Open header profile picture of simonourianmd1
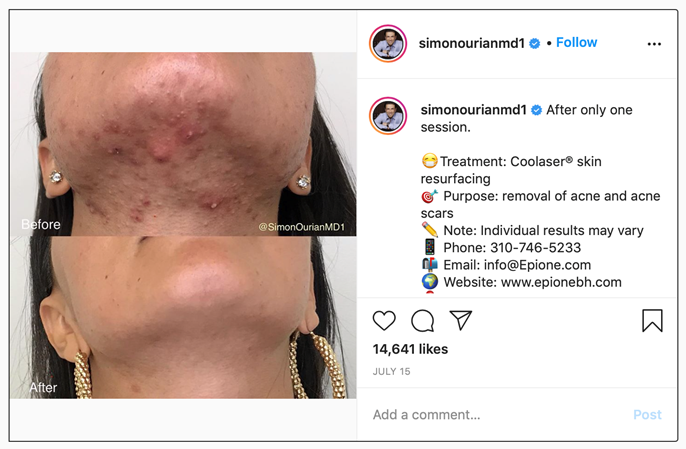The height and width of the screenshot is (449, 686). pos(388,43)
